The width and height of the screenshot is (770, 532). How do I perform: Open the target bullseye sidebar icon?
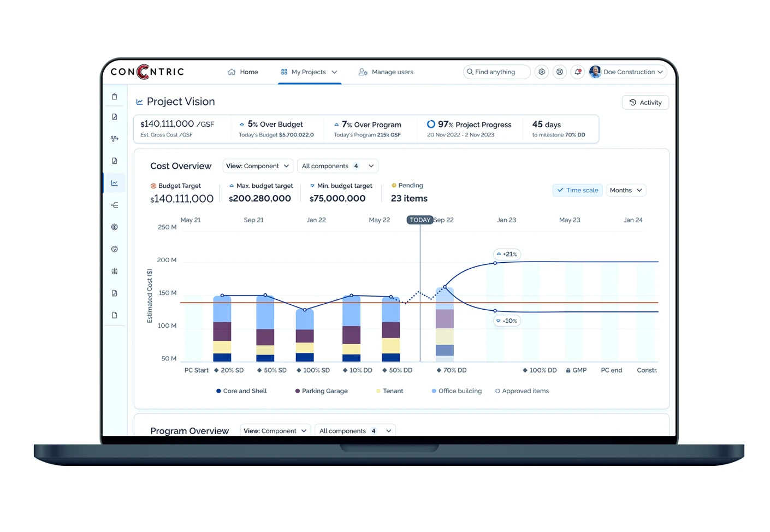click(114, 227)
